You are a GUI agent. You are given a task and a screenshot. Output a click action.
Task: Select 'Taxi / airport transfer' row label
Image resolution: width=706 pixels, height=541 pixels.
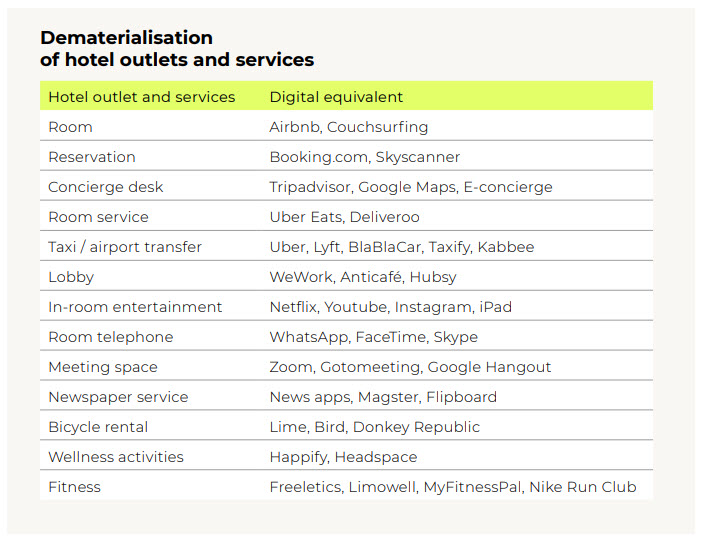click(125, 247)
